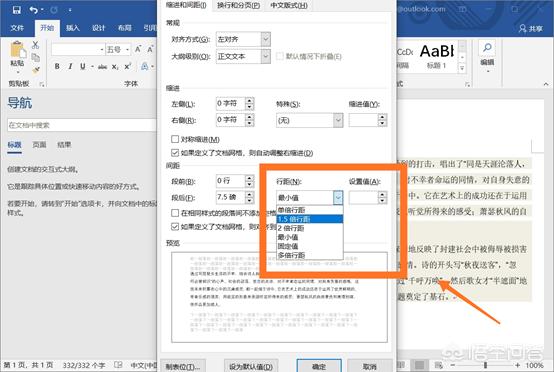Click the Find magnifier icon in ribbon
554x372 pixels.
click(x=487, y=47)
